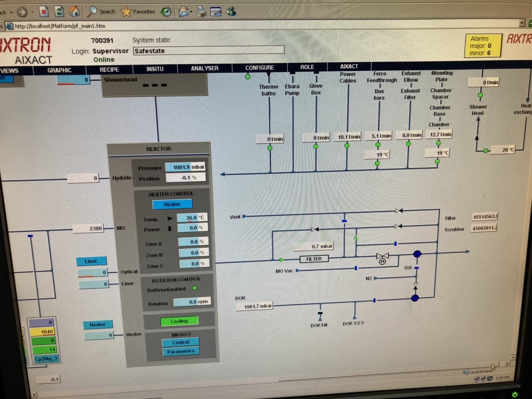
Task: Open MKS651 Parameters button
Action: click(x=181, y=351)
